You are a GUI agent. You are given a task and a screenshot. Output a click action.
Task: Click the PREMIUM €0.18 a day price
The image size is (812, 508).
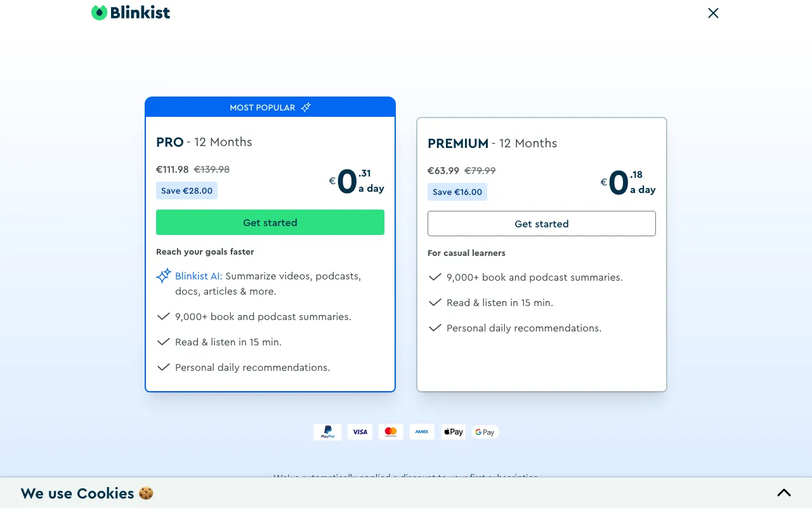coord(628,182)
